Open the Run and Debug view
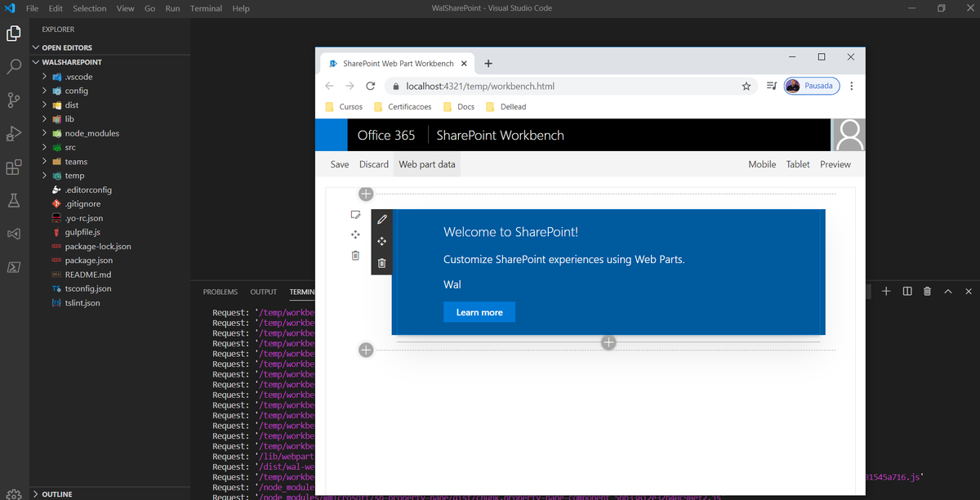Screen dimensions: 980x500 (x=14, y=133)
